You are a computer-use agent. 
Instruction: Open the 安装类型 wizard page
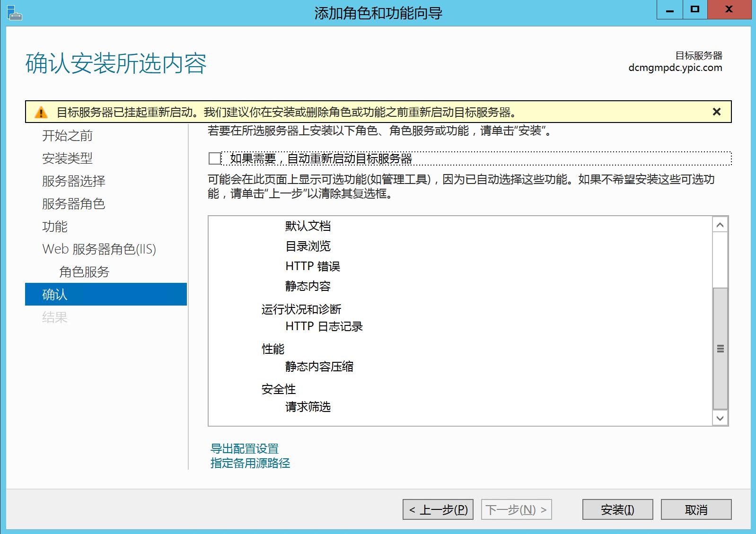point(67,158)
